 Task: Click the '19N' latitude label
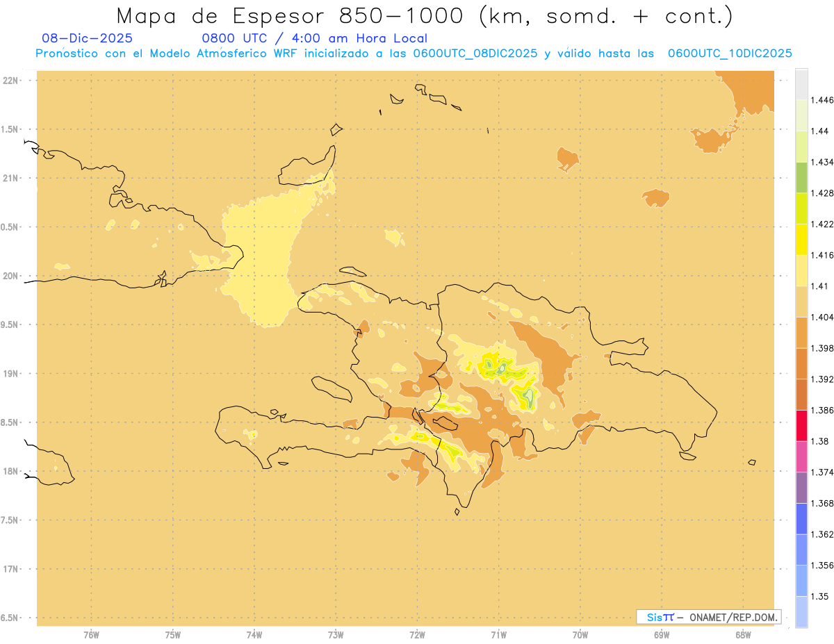coord(12,374)
